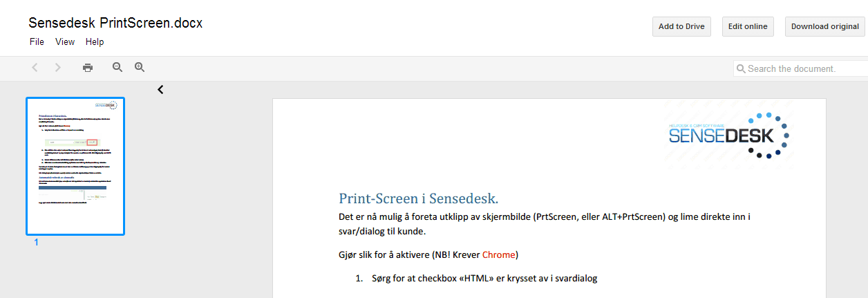
Task: Click the 'Sensedesk PrintScreen.docx' title
Action: point(115,23)
